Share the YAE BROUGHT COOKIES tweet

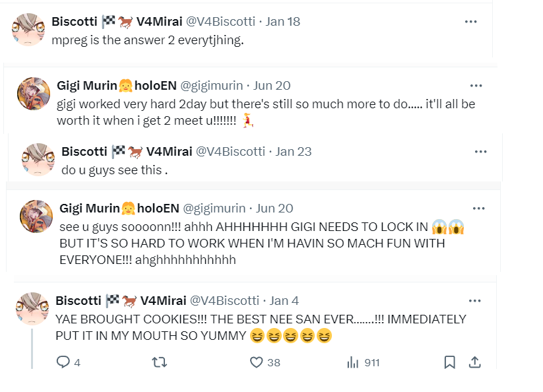[474, 362]
